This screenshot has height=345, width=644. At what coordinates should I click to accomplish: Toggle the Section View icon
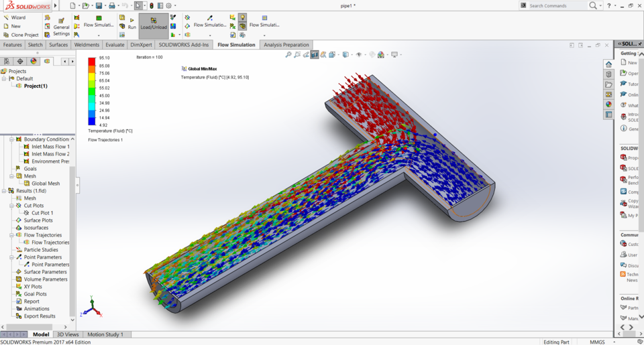315,54
